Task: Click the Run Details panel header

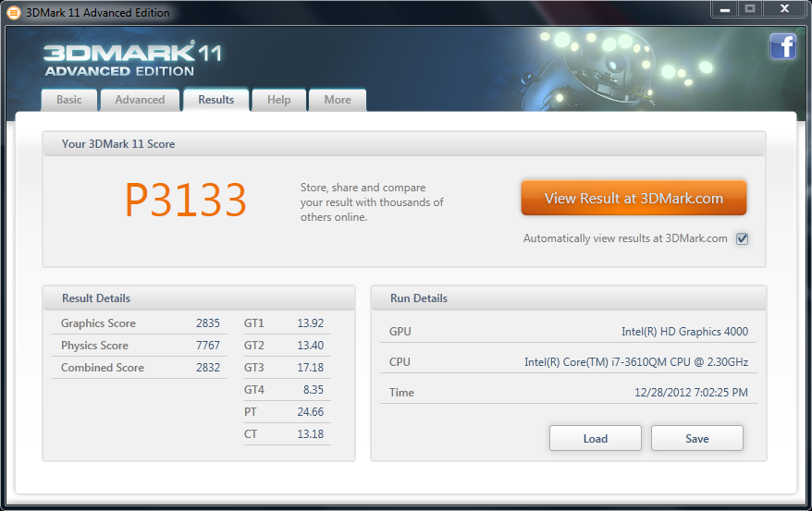Action: point(569,298)
